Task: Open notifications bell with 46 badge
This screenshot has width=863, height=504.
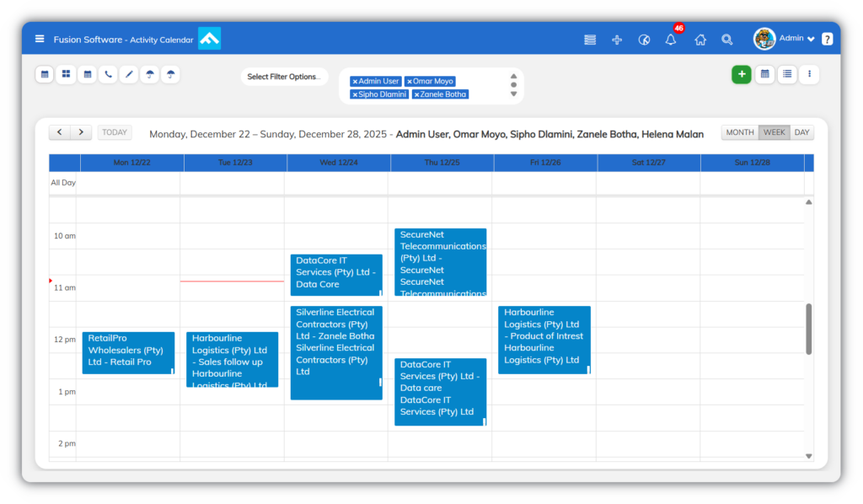Action: tap(670, 40)
